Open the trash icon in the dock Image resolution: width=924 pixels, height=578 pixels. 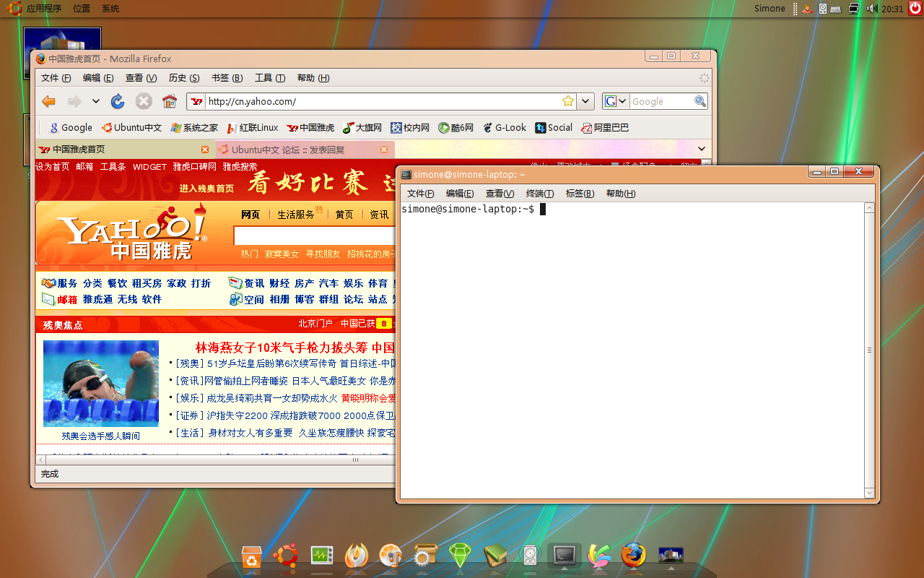pyautogui.click(x=251, y=556)
